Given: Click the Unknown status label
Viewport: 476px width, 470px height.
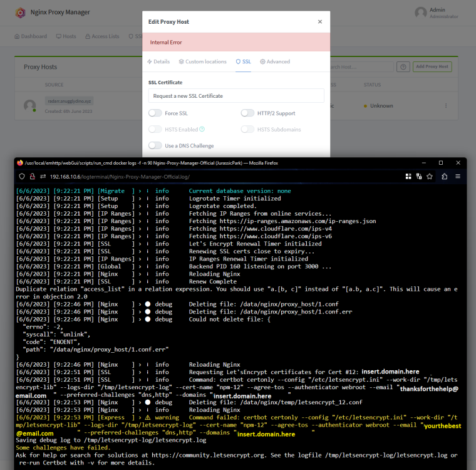Looking at the screenshot, I should (381, 106).
